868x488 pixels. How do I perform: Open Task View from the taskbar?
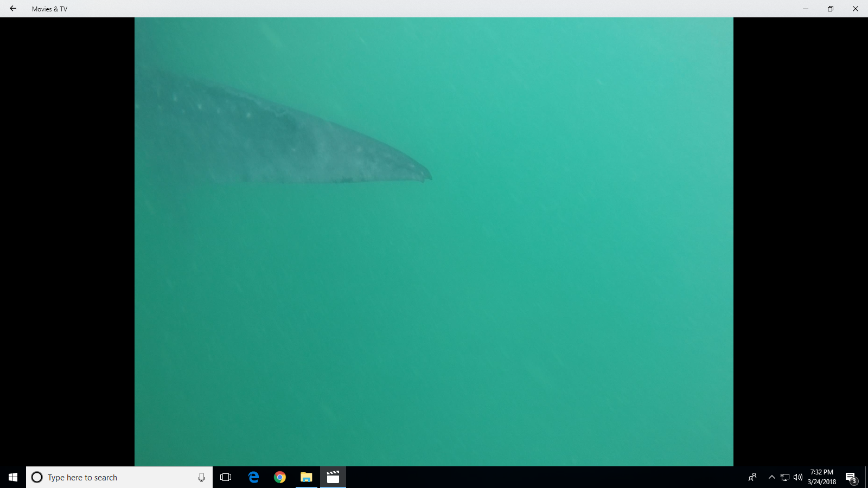tap(226, 477)
